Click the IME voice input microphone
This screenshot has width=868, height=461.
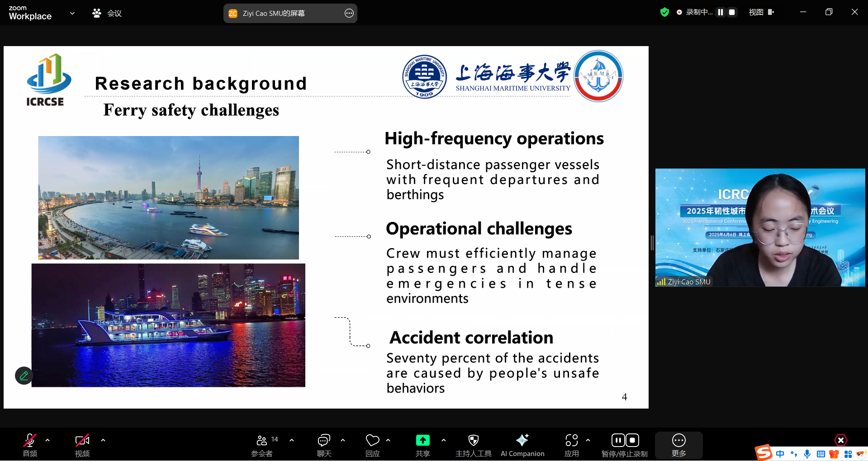pyautogui.click(x=807, y=454)
